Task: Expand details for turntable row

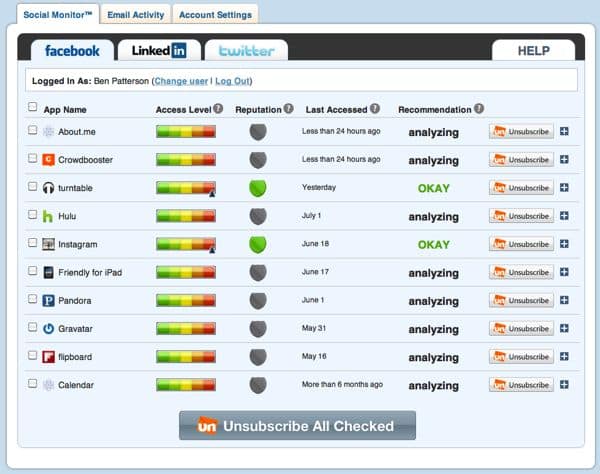Action: point(564,187)
